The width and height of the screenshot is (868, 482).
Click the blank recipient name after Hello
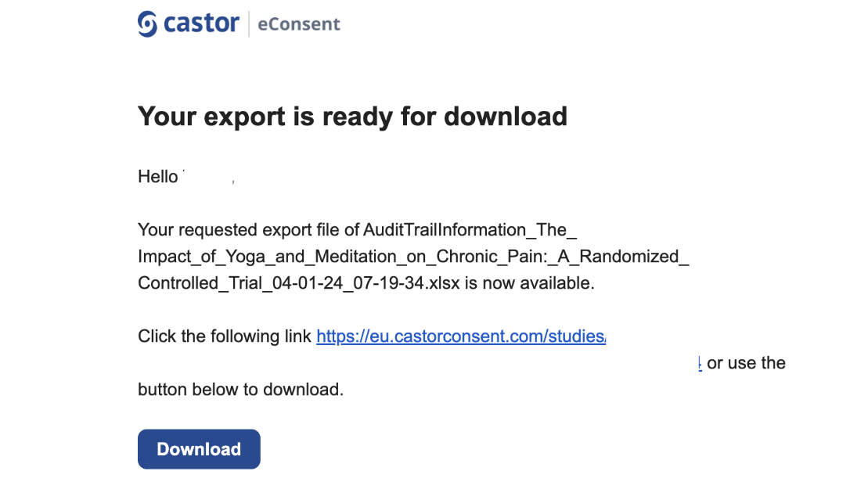click(x=208, y=177)
